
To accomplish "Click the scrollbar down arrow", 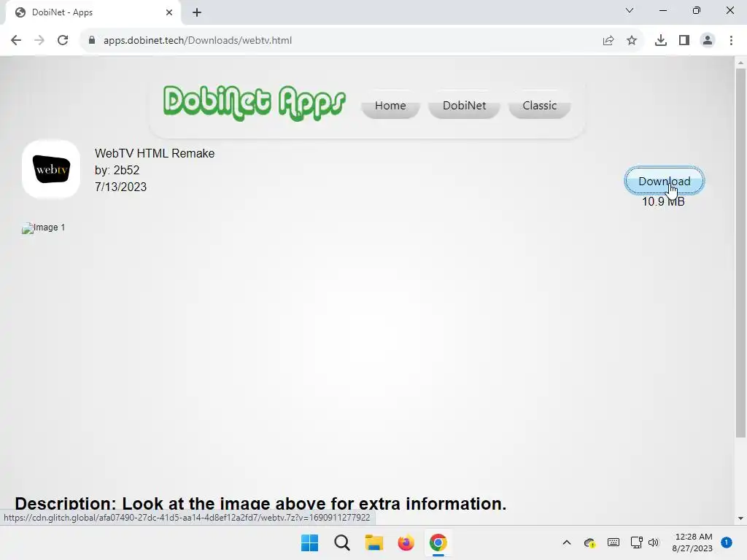I will pos(740,518).
